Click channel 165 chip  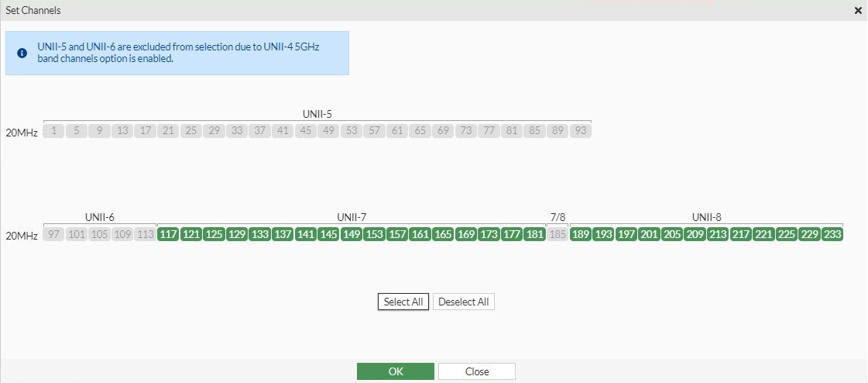[443, 234]
